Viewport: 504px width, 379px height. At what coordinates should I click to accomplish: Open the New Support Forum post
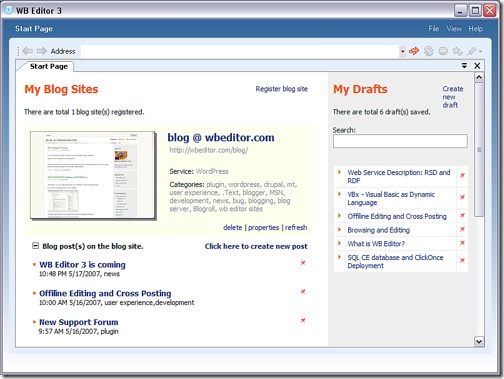(79, 322)
